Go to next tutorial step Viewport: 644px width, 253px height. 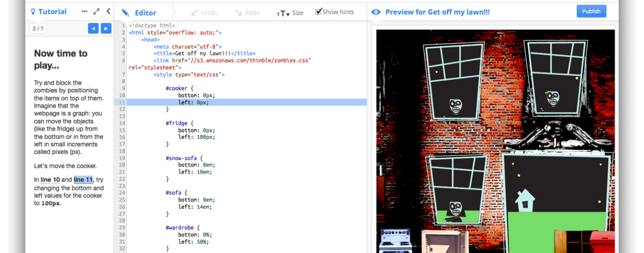pos(106,29)
